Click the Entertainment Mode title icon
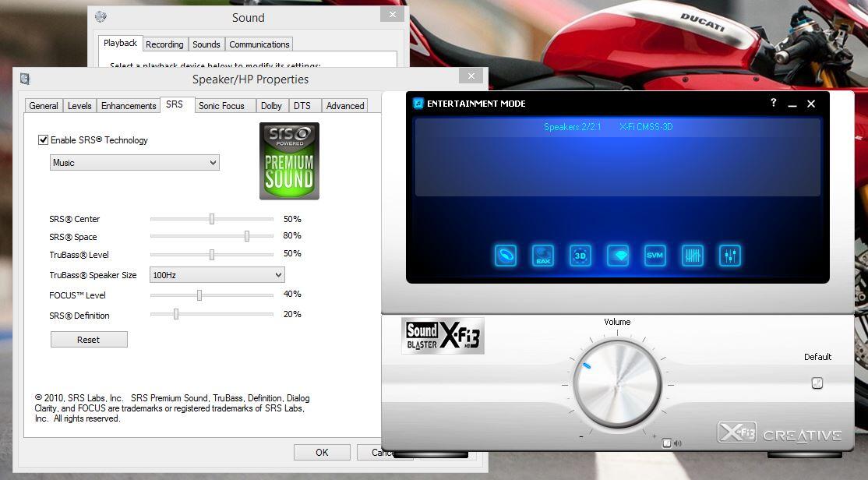This screenshot has width=868, height=480. click(x=418, y=104)
